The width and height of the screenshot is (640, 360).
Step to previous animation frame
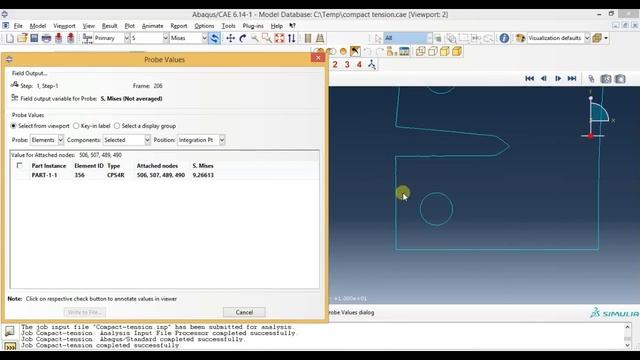[544, 78]
